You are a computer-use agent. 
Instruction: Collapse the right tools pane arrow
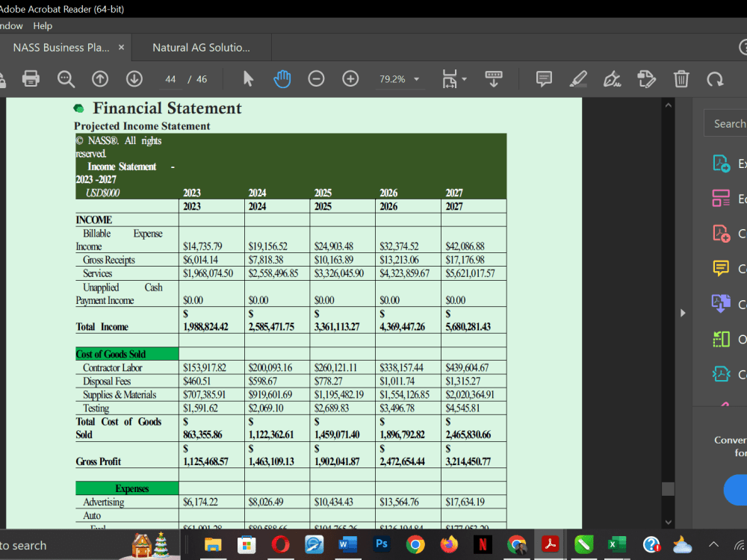pyautogui.click(x=683, y=313)
